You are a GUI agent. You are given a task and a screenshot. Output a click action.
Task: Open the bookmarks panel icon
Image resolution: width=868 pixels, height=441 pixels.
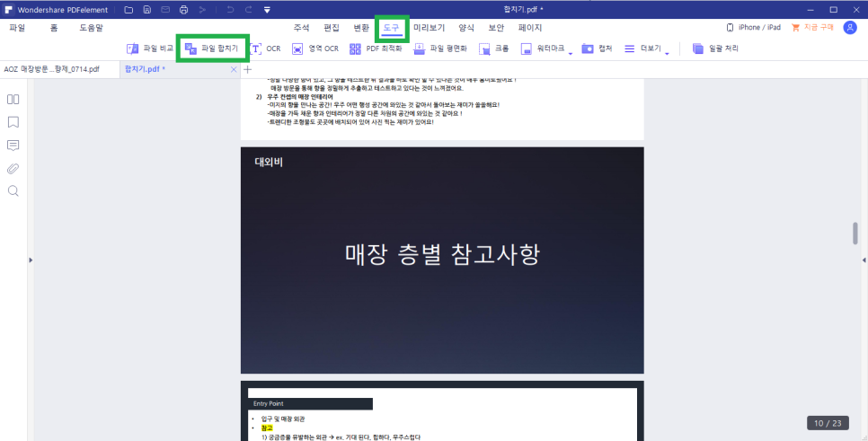click(x=13, y=122)
